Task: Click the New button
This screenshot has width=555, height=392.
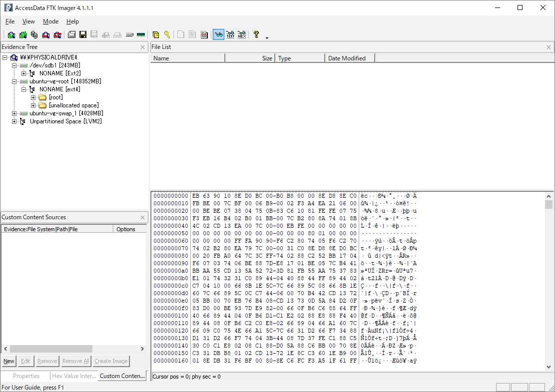Action: (9, 361)
